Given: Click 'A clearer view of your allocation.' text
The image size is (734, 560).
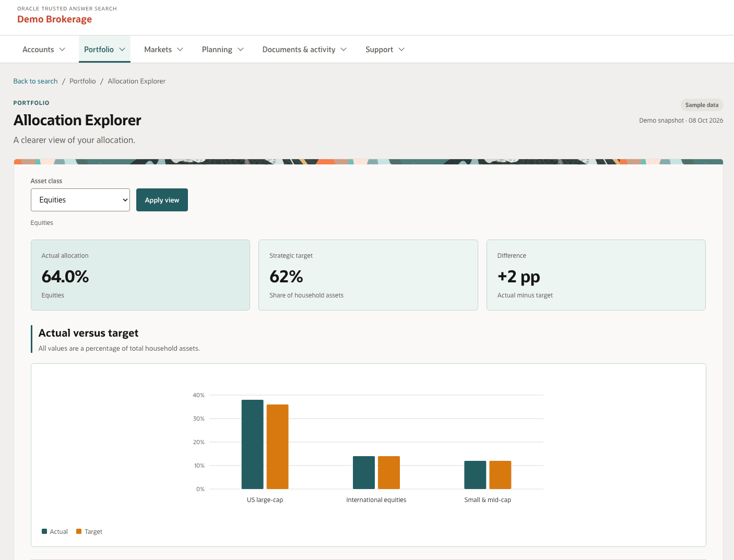Looking at the screenshot, I should click(74, 140).
